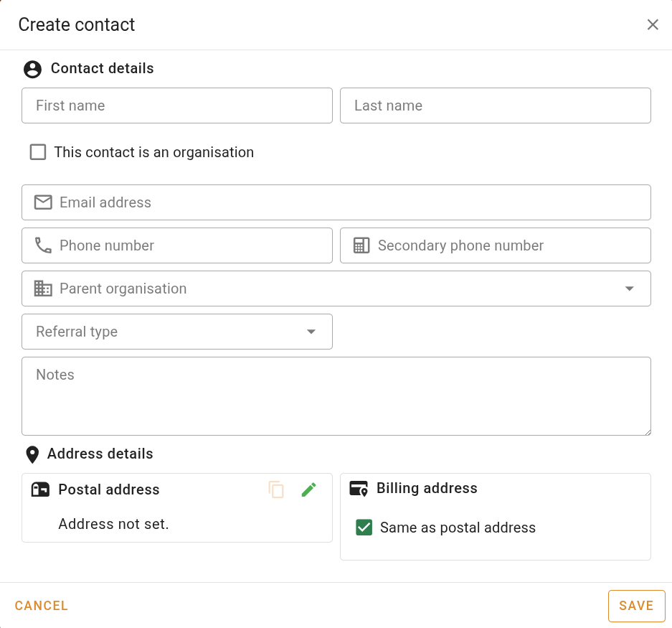Focus the Last name field

click(x=496, y=106)
